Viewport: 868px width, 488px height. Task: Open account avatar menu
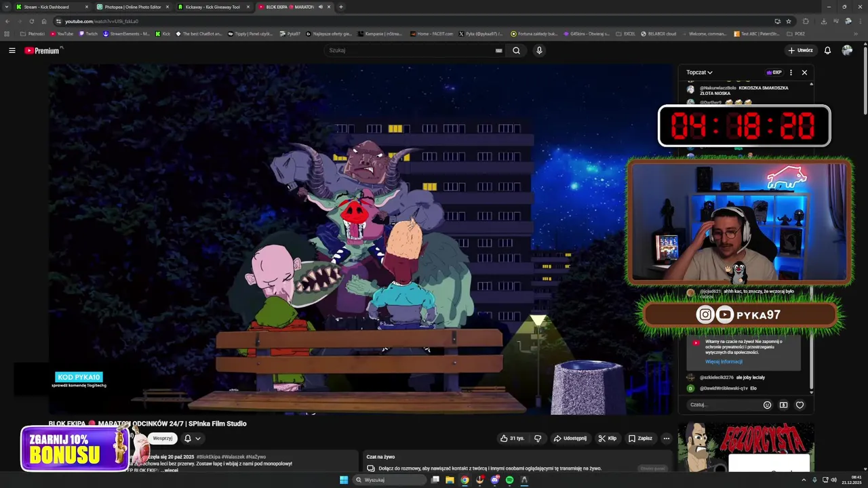point(847,50)
